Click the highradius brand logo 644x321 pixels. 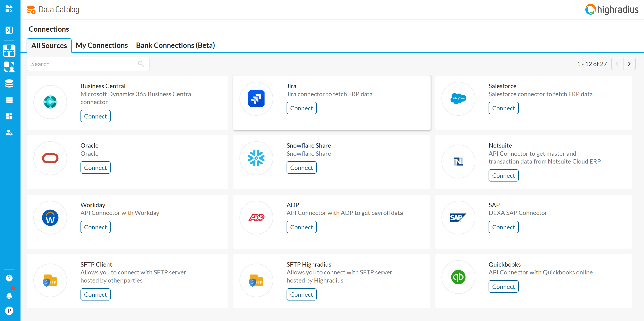612,9
